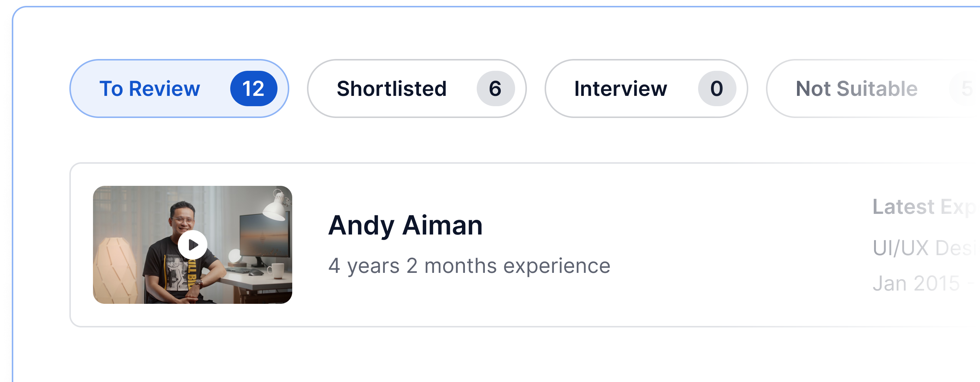Click the play icon on the candidate video
The image size is (980, 382).
click(192, 245)
